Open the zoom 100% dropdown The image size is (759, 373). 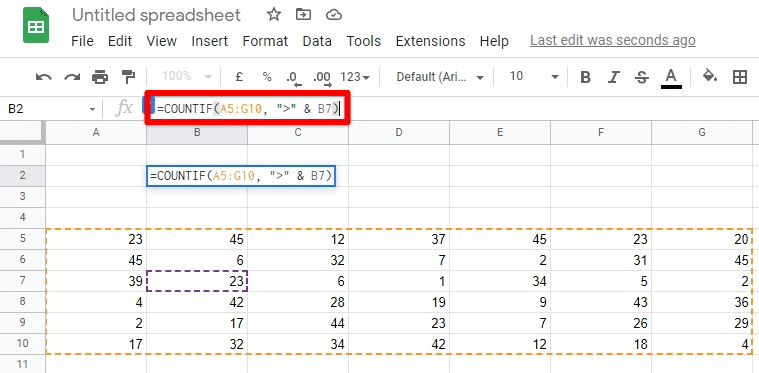point(187,76)
